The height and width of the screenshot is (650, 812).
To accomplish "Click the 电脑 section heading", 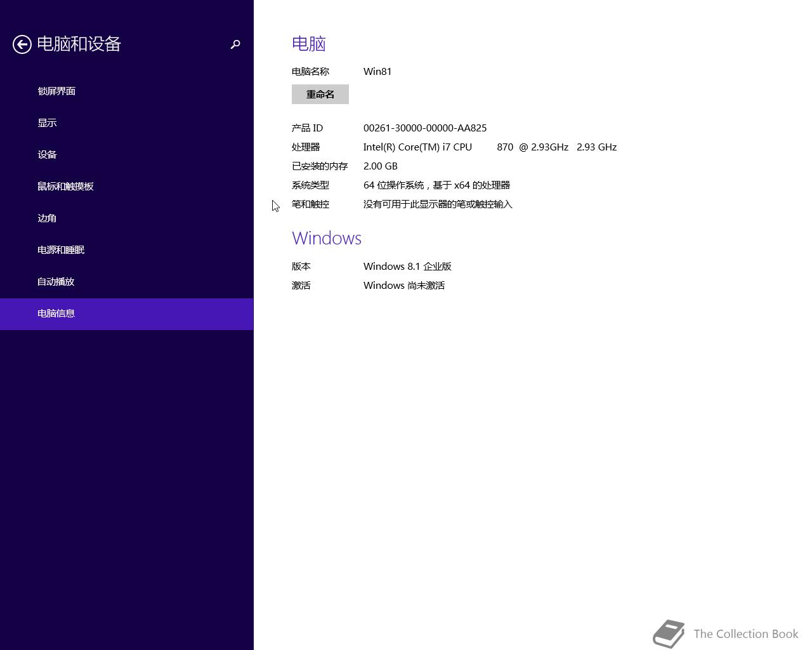I will (309, 43).
